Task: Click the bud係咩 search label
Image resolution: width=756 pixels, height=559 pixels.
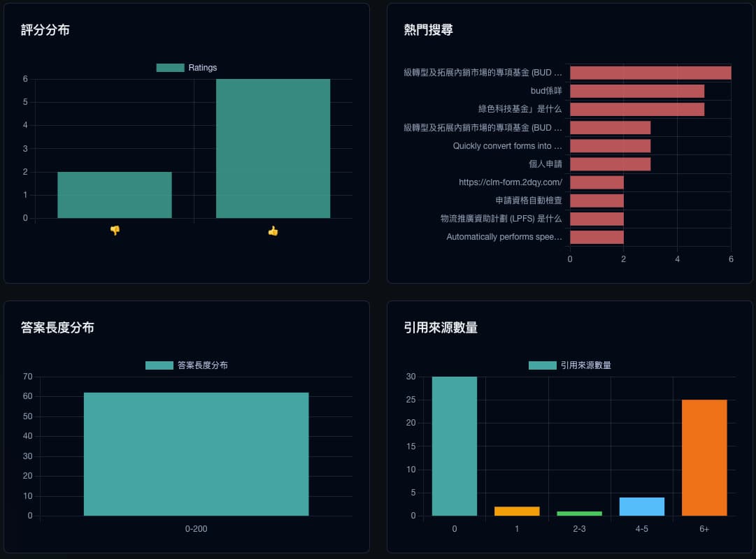Action: [546, 91]
